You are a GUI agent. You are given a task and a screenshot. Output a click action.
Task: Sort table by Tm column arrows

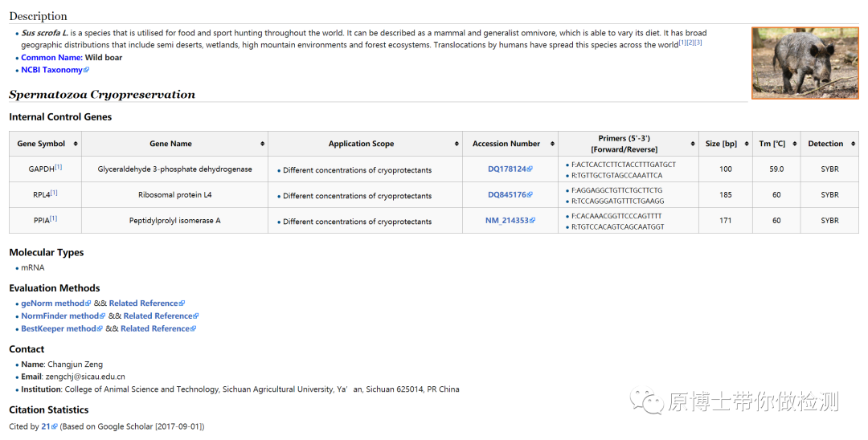[793, 144]
